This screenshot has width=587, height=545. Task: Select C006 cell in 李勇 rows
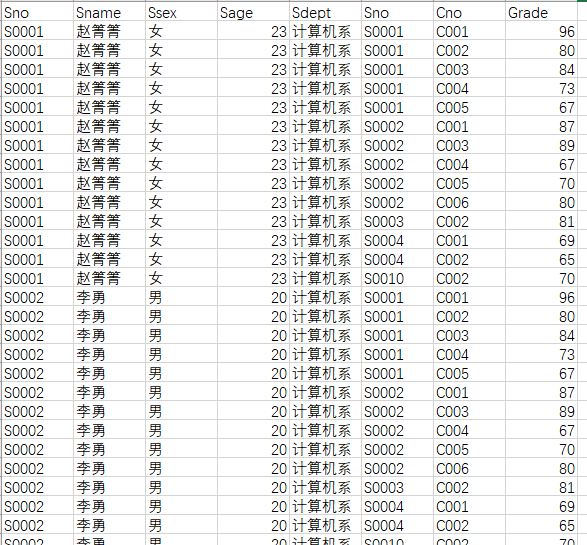pos(469,469)
